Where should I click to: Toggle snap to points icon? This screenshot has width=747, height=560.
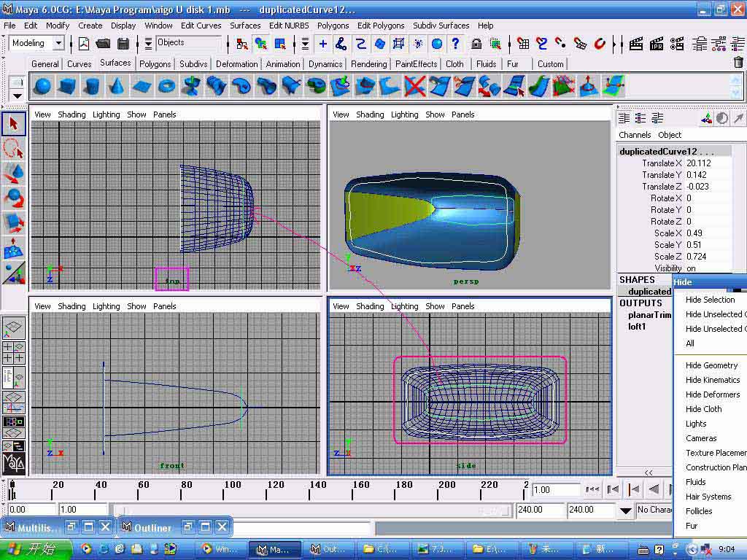(561, 44)
